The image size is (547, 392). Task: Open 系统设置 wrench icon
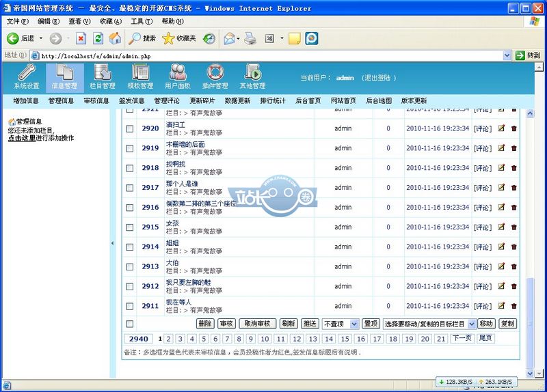[x=27, y=77]
